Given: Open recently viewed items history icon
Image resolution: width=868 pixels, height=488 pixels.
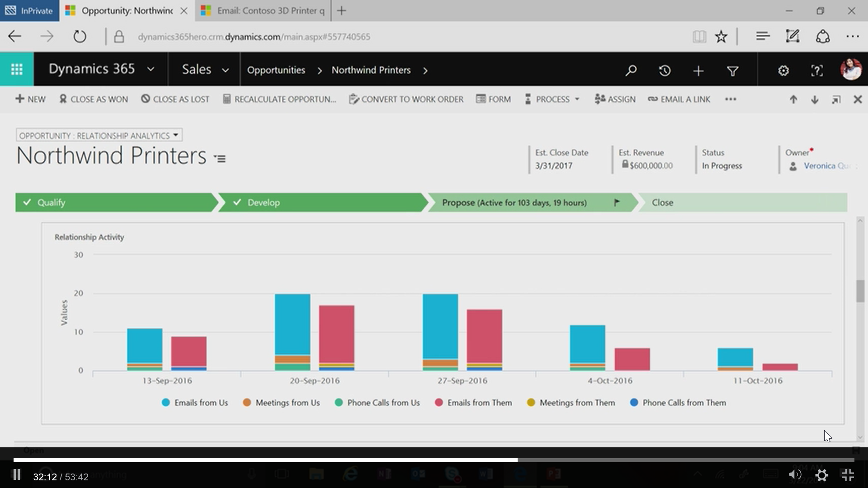Looking at the screenshot, I should [x=665, y=70].
